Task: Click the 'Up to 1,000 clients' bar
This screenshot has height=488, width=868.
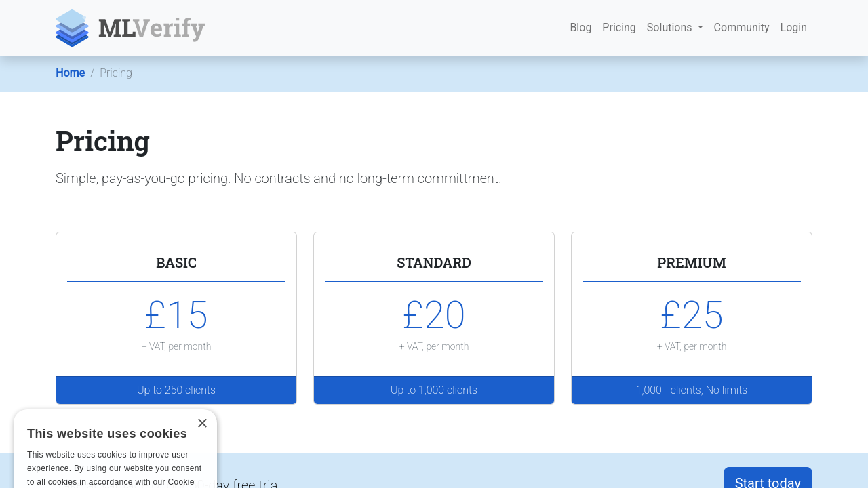Action: [434, 390]
